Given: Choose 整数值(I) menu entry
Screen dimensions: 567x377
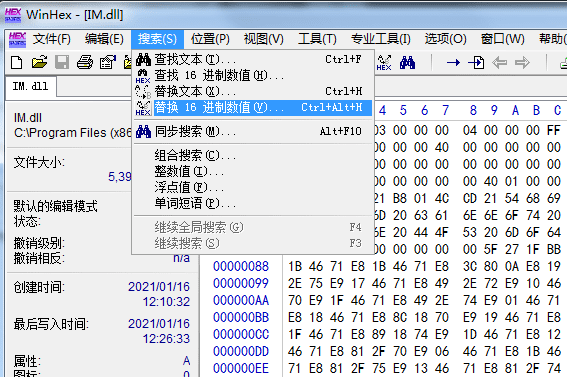Looking at the screenshot, I should pos(253,171).
